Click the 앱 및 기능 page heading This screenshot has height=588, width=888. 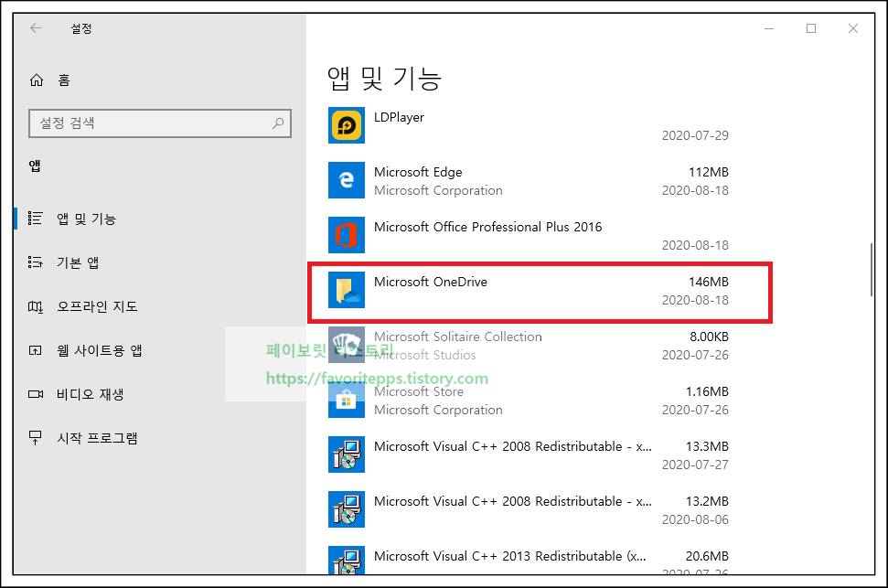tap(384, 78)
